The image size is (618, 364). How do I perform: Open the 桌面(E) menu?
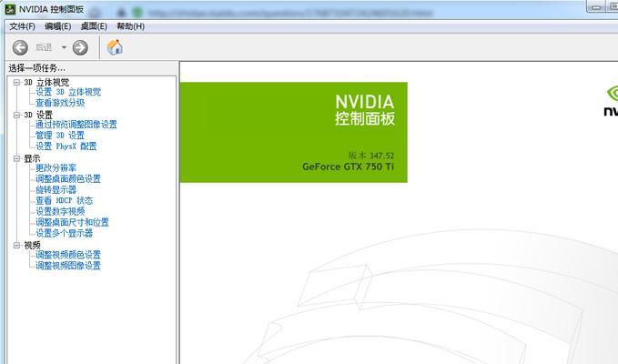(x=94, y=26)
